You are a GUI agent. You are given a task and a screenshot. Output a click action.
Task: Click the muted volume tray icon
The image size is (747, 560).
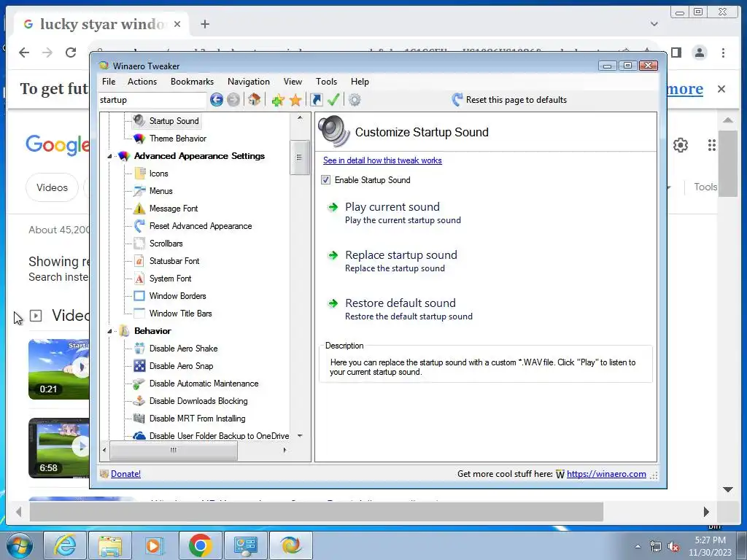[673, 547]
